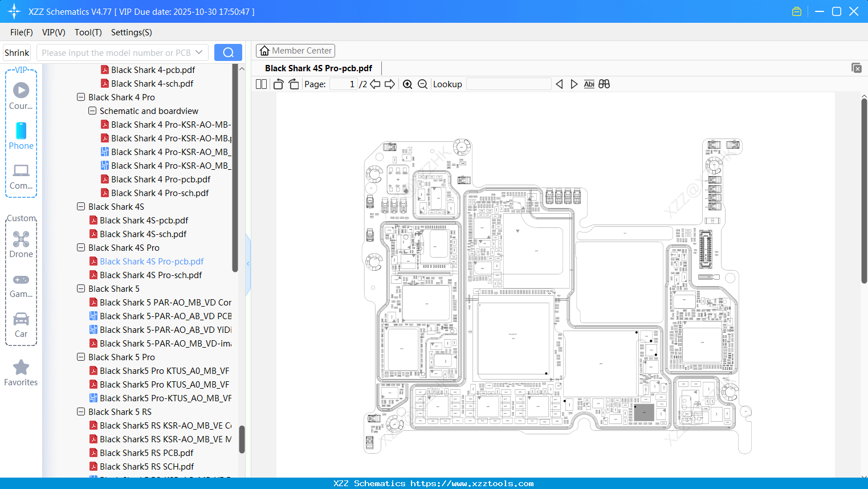Collapse the Black Shark 4S folder

[81, 207]
